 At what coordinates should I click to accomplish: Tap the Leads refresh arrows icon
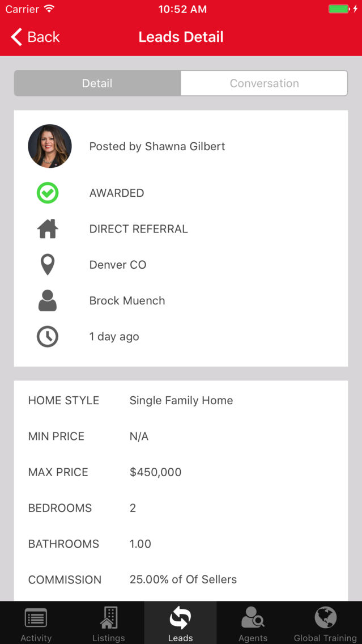tap(180, 618)
